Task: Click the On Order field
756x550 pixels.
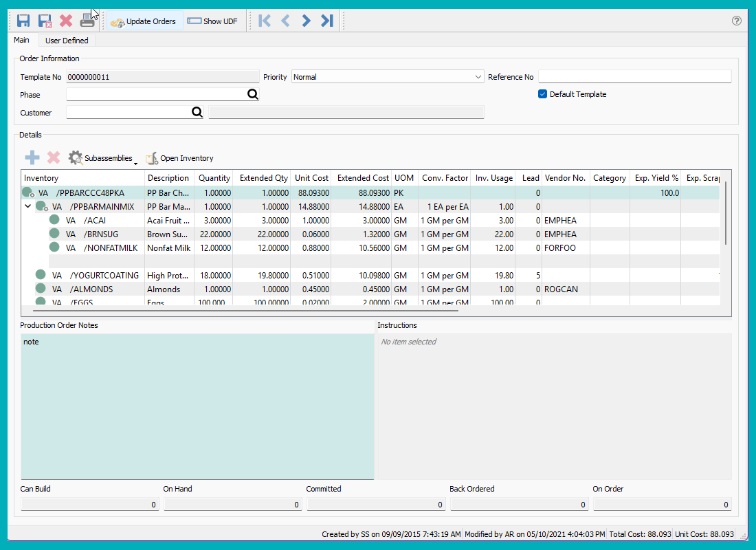Action: tap(662, 505)
